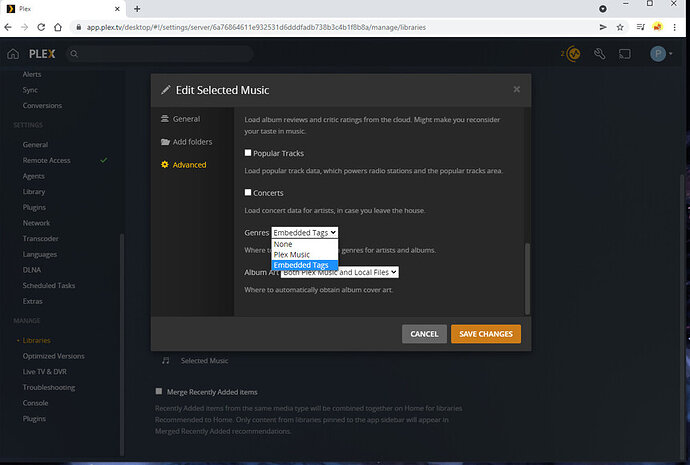Image resolution: width=690 pixels, height=465 pixels.
Task: Open Troubleshooting page
Action: tap(49, 388)
